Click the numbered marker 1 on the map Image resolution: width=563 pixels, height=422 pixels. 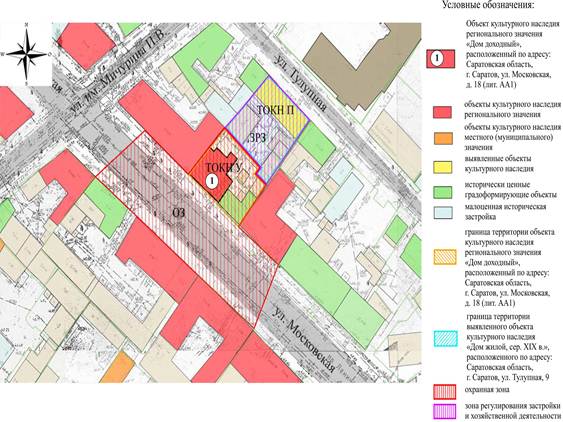(213, 181)
